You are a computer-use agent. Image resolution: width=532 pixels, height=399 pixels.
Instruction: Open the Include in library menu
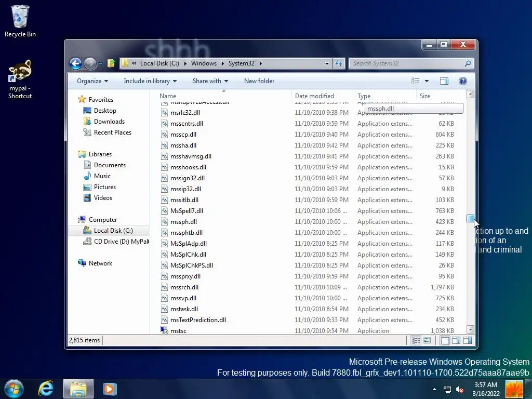(150, 81)
